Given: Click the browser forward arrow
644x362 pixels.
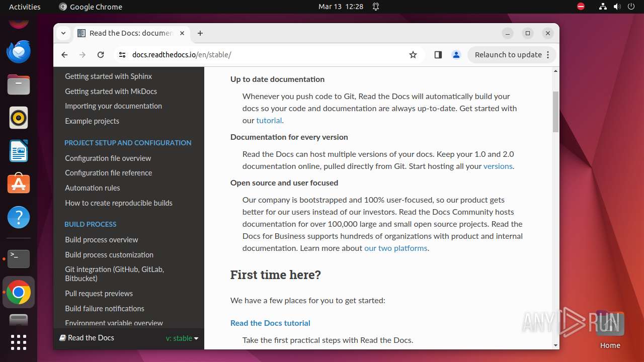Looking at the screenshot, I should (83, 55).
